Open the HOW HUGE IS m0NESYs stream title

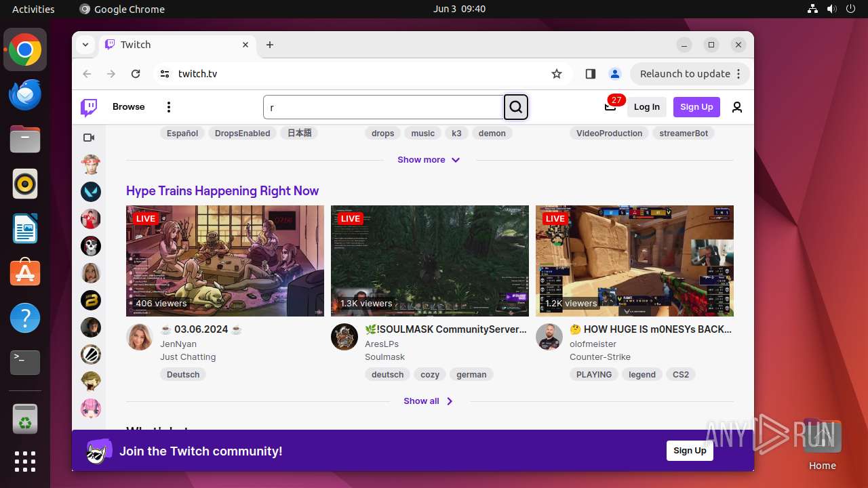(x=651, y=329)
